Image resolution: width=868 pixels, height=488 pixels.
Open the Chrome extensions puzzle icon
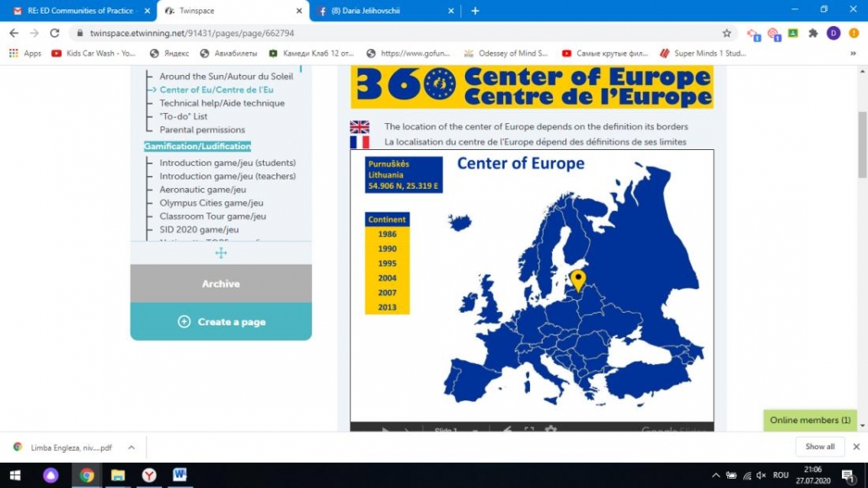click(x=813, y=33)
